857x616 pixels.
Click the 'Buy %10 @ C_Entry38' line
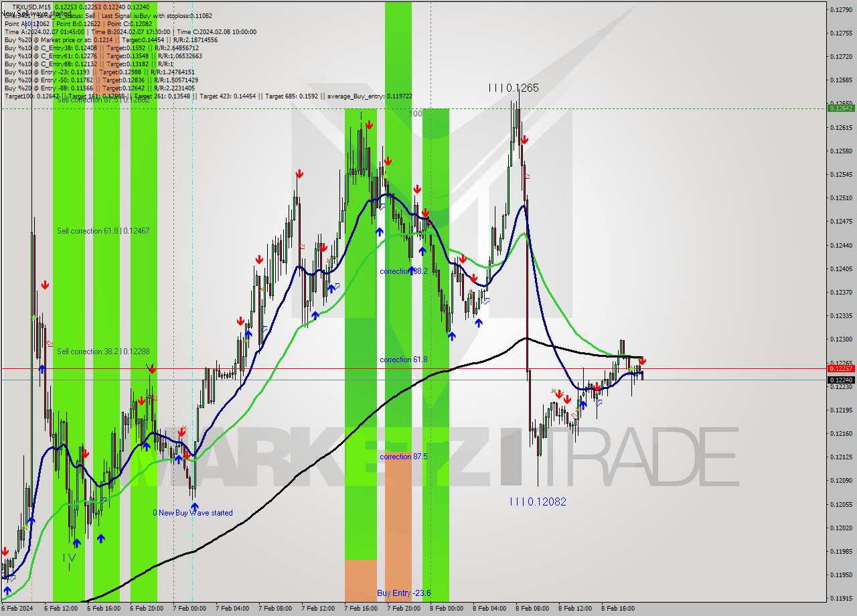[x=102, y=48]
